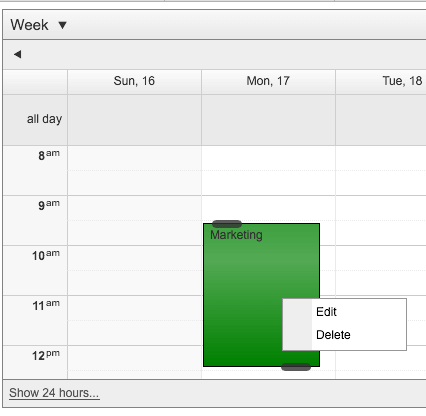Select the Tue, 18 column header

coord(381,82)
